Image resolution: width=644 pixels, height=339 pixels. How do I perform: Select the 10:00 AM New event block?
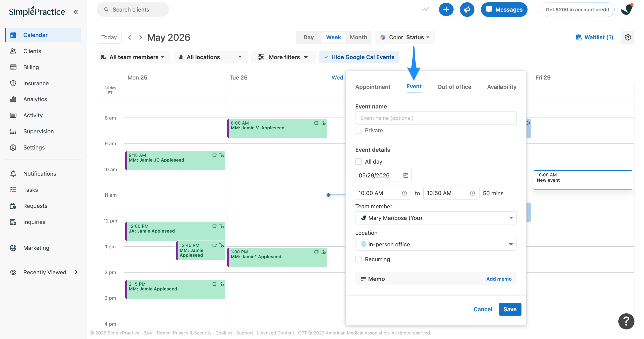pos(583,180)
